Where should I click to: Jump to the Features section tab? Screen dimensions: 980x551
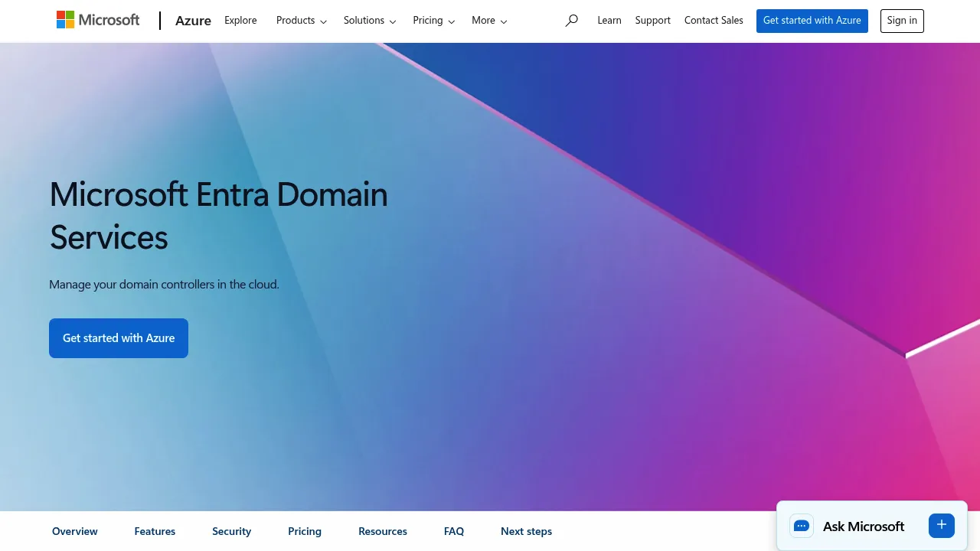point(155,531)
